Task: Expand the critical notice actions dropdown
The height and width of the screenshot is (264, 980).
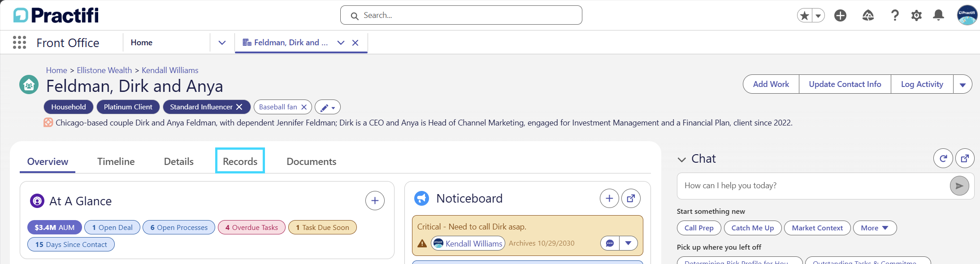Action: pyautogui.click(x=629, y=243)
